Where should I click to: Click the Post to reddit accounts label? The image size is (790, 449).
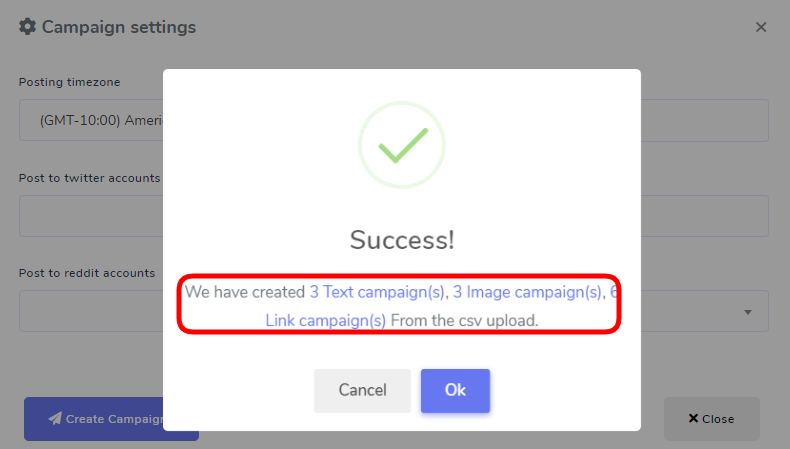[87, 273]
